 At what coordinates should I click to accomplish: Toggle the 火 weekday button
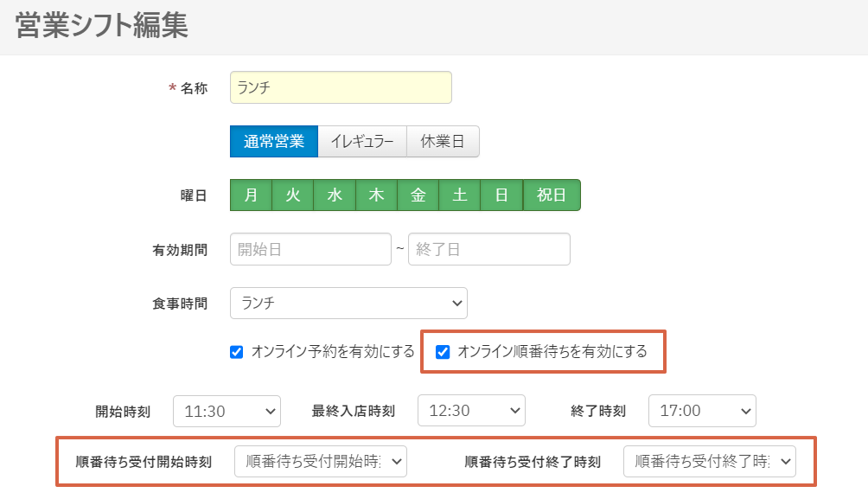click(293, 195)
